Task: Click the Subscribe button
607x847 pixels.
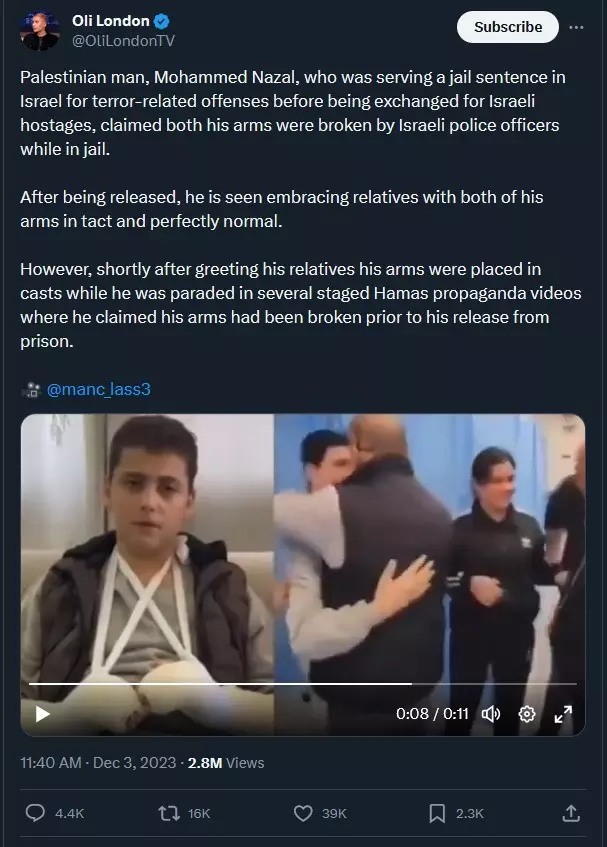Action: click(x=508, y=27)
